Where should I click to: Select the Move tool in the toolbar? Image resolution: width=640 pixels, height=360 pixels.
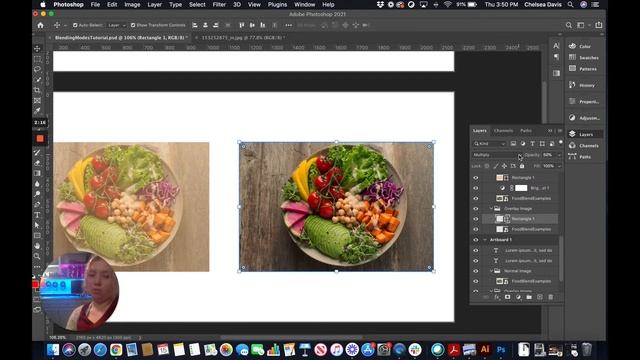click(x=37, y=49)
